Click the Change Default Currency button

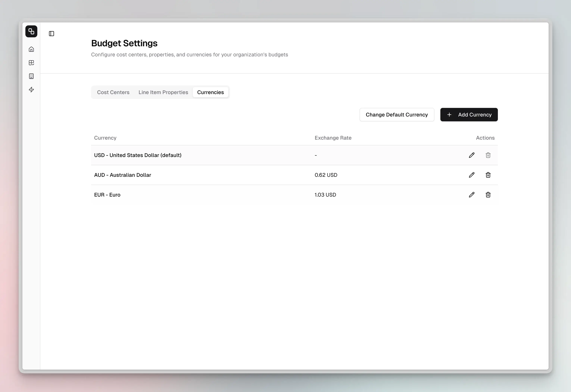[397, 115]
